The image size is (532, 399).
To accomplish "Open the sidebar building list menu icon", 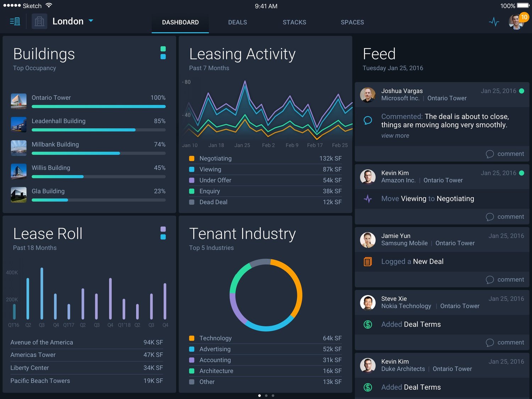I will 15,22.
